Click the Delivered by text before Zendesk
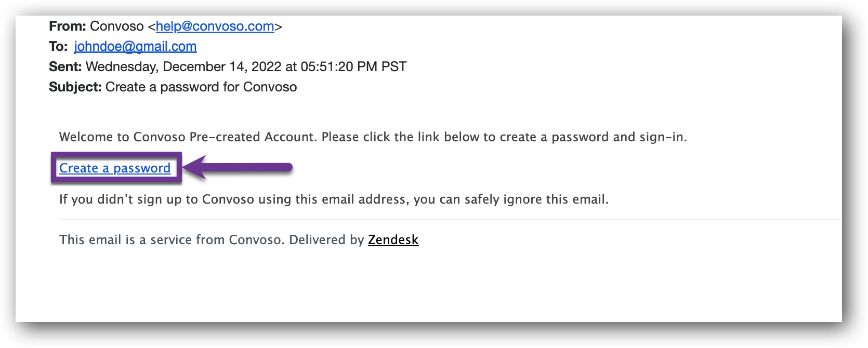 tap(326, 240)
